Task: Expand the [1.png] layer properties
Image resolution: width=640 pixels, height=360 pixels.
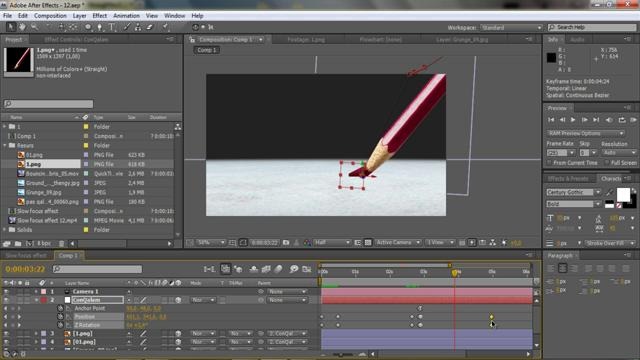Action: coord(36,333)
